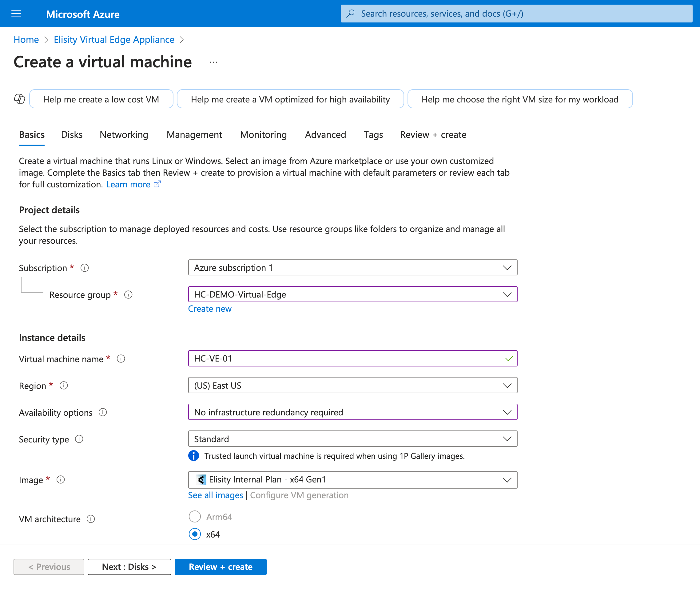Click the See all images link

click(x=215, y=495)
